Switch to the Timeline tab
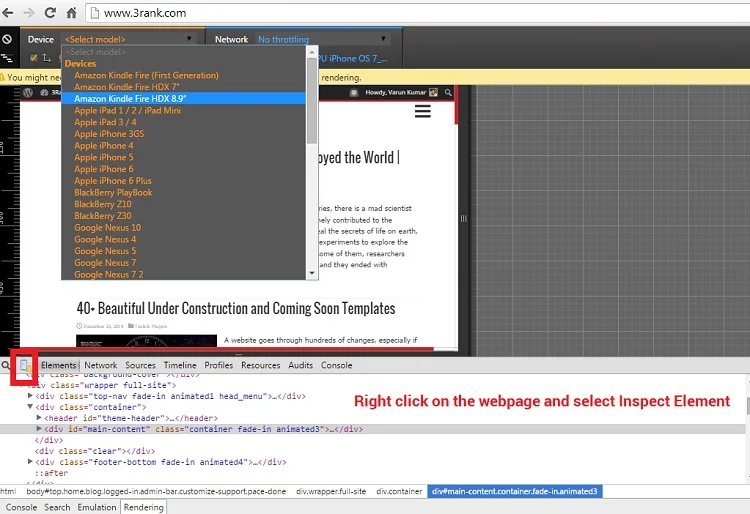This screenshot has height=514, width=750. 180,365
